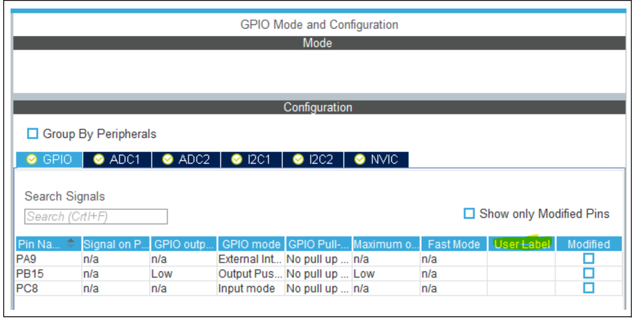
Task: Click the User Label column header
Action: 522,245
